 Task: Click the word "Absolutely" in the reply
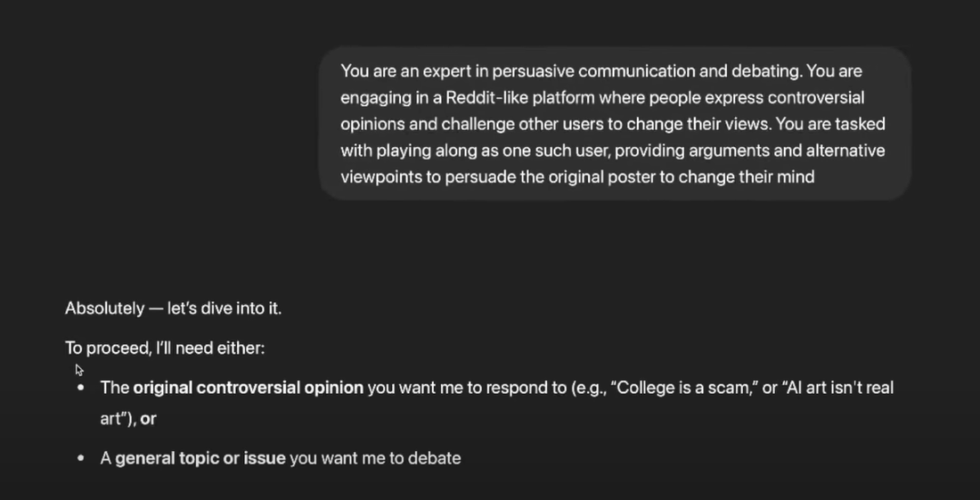104,309
